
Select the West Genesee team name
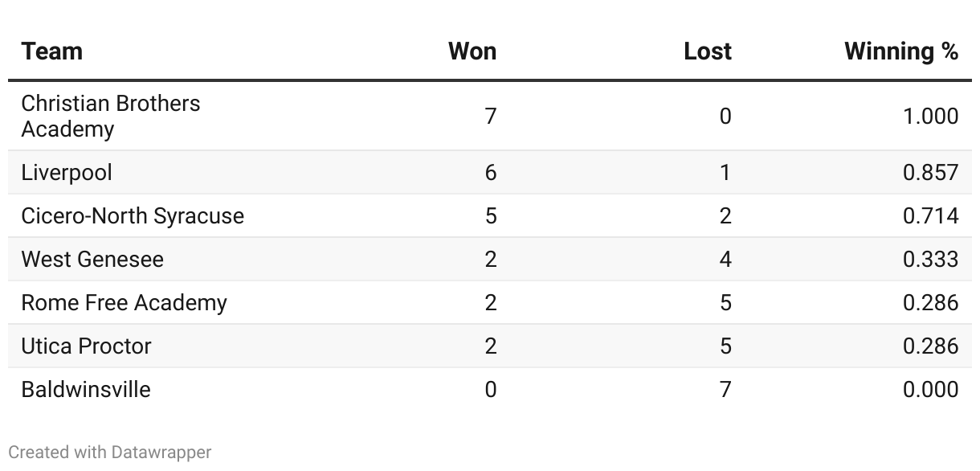pos(92,260)
